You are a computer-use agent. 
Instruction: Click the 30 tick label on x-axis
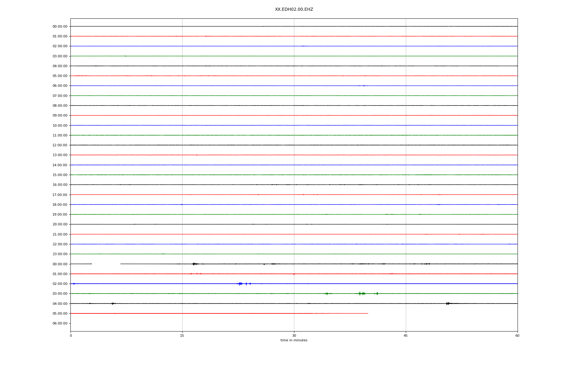pos(294,335)
